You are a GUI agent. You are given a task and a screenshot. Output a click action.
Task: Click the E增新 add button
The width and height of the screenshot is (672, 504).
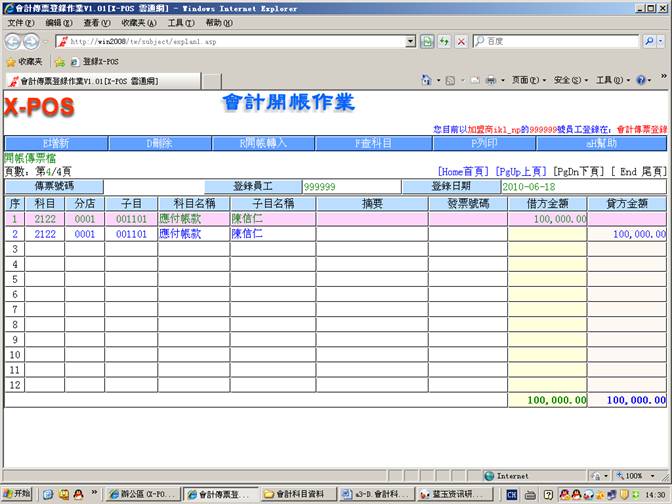click(56, 143)
